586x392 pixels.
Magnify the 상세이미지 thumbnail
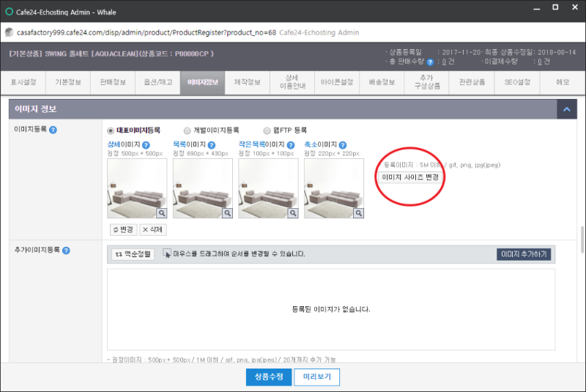click(x=161, y=213)
